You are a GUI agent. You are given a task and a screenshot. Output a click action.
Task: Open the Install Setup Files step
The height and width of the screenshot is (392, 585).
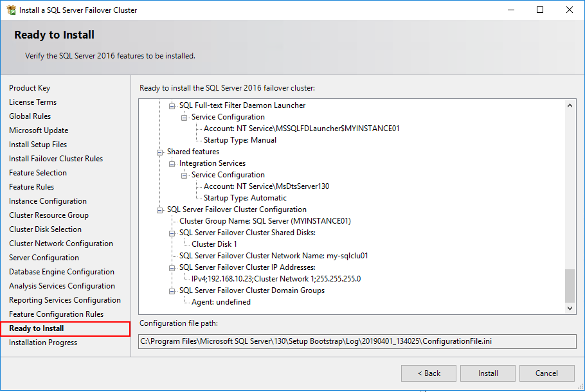[38, 145]
